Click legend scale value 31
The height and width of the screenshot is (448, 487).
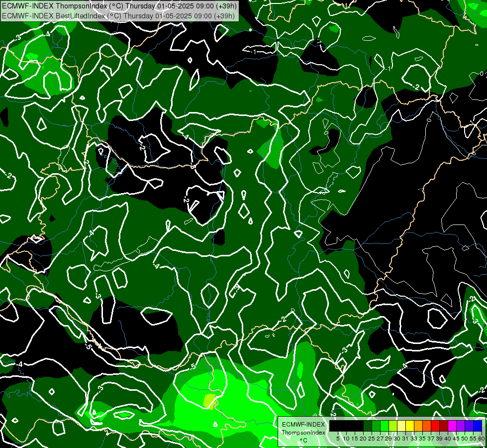pyautogui.click(x=405, y=439)
